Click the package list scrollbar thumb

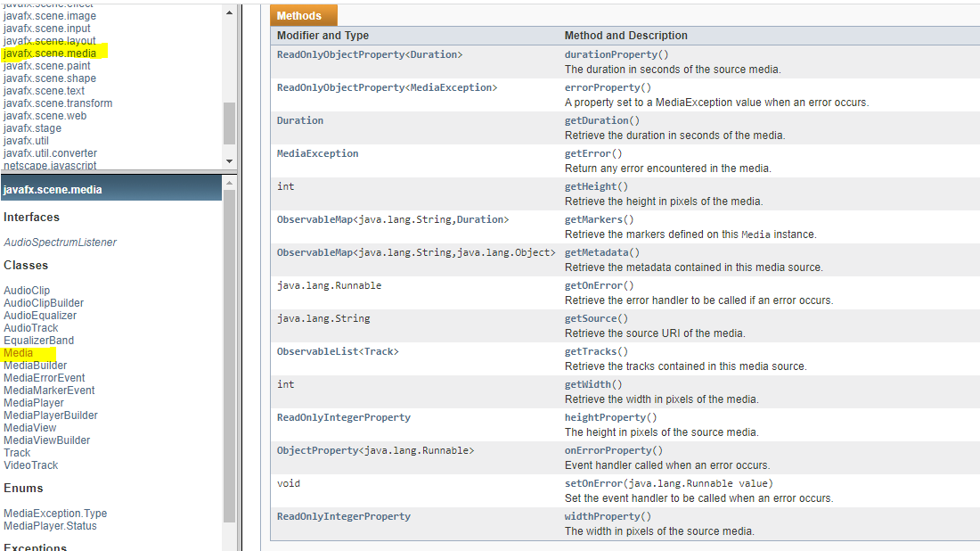coord(229,124)
